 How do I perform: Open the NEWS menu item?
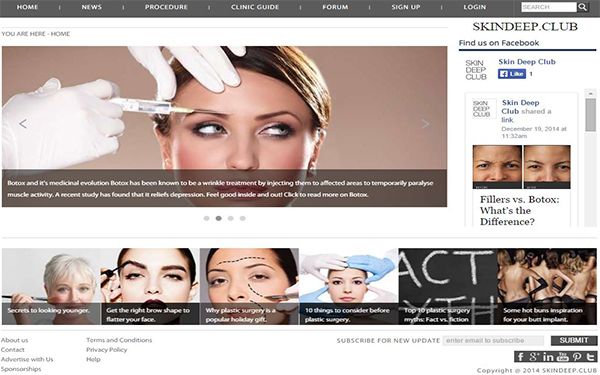point(91,7)
